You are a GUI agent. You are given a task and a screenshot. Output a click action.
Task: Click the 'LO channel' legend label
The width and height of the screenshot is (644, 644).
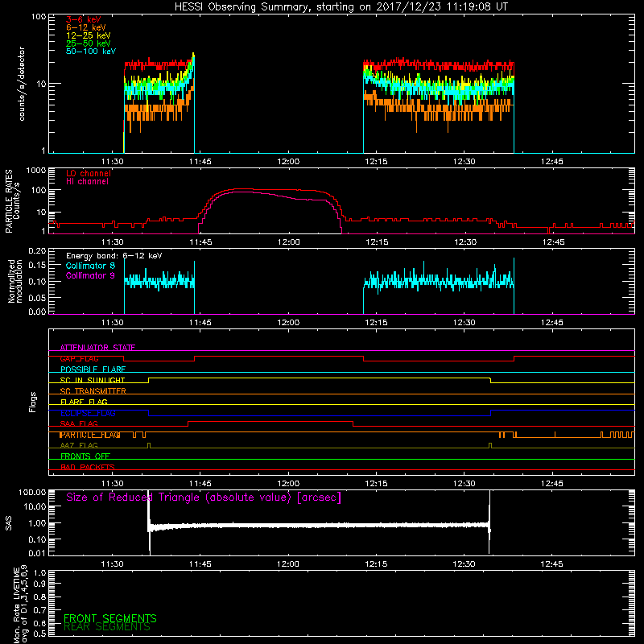[x=89, y=174]
